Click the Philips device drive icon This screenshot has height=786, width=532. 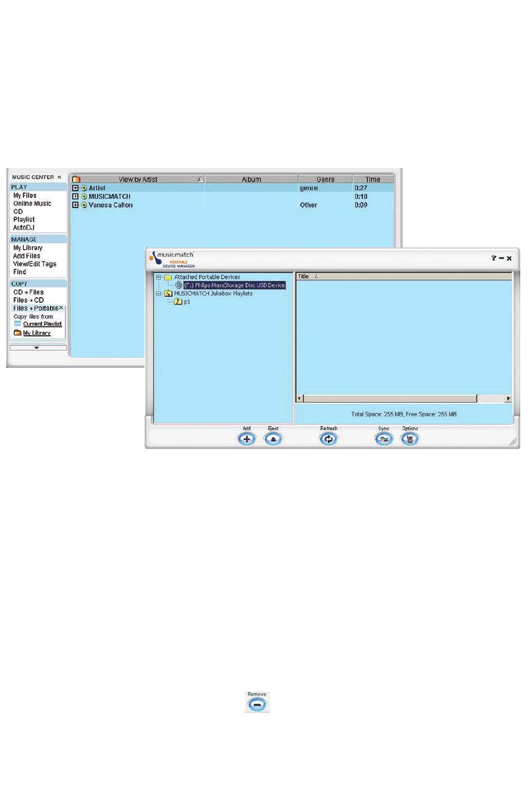tap(179, 285)
